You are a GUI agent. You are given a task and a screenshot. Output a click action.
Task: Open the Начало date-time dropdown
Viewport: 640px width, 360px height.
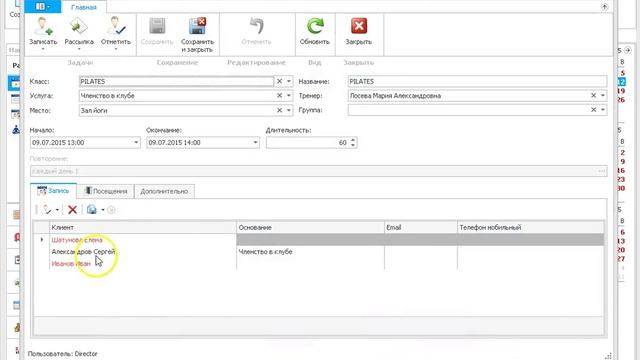[x=136, y=142]
